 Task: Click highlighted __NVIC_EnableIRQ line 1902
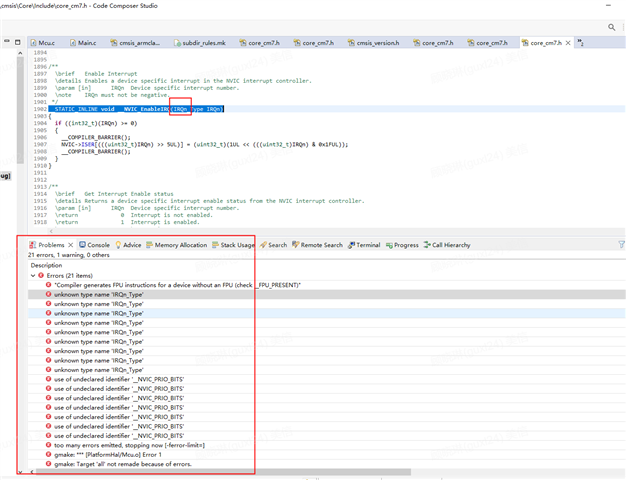136,109
